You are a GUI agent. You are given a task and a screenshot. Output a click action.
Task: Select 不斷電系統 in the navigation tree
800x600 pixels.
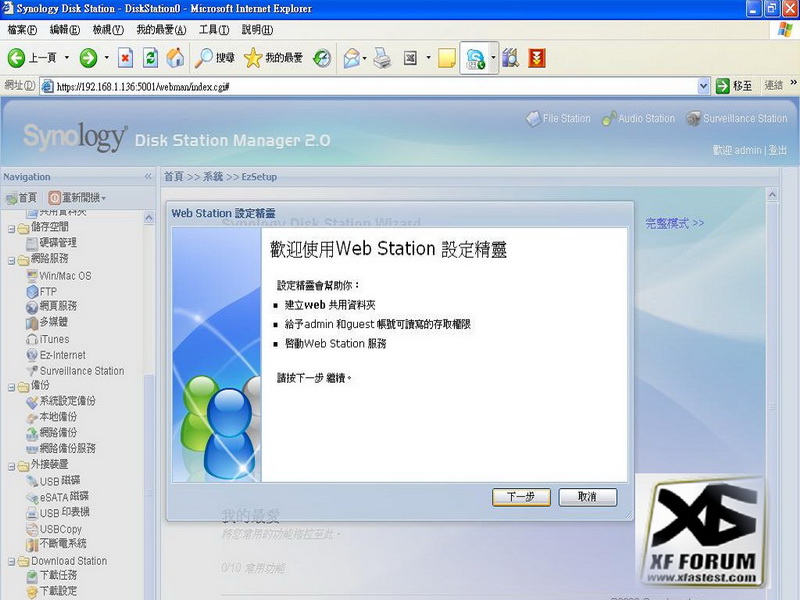(56, 544)
